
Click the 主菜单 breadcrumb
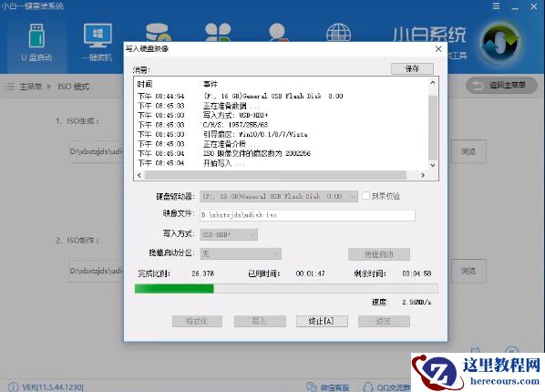click(30, 87)
